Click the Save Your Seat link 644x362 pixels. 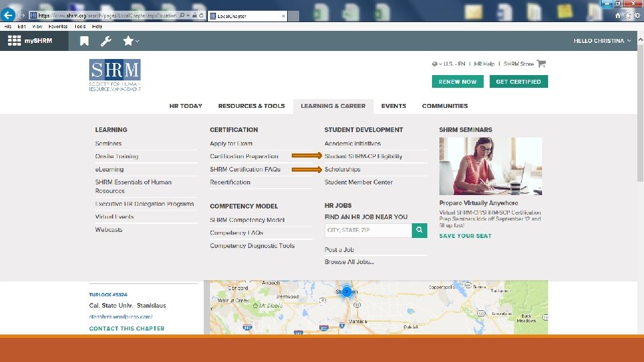[465, 236]
